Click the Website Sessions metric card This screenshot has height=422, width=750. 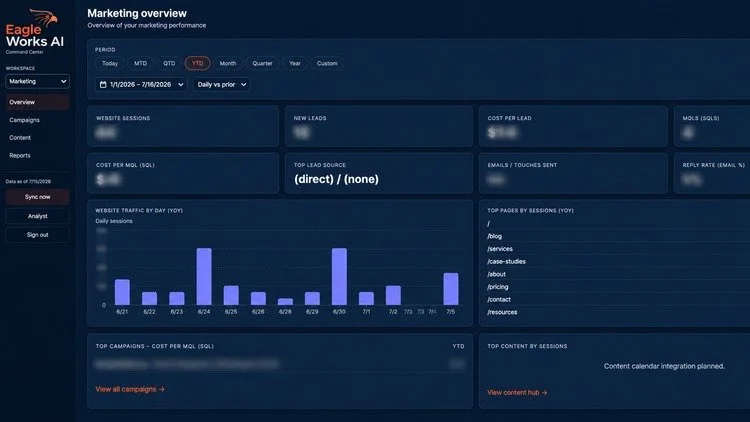pyautogui.click(x=183, y=126)
